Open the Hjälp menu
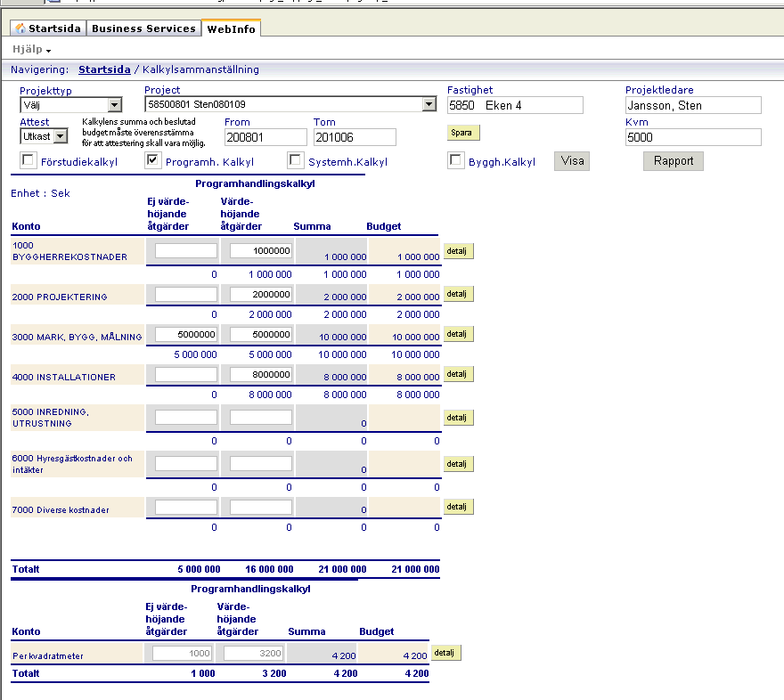The image size is (784, 700). (31, 50)
